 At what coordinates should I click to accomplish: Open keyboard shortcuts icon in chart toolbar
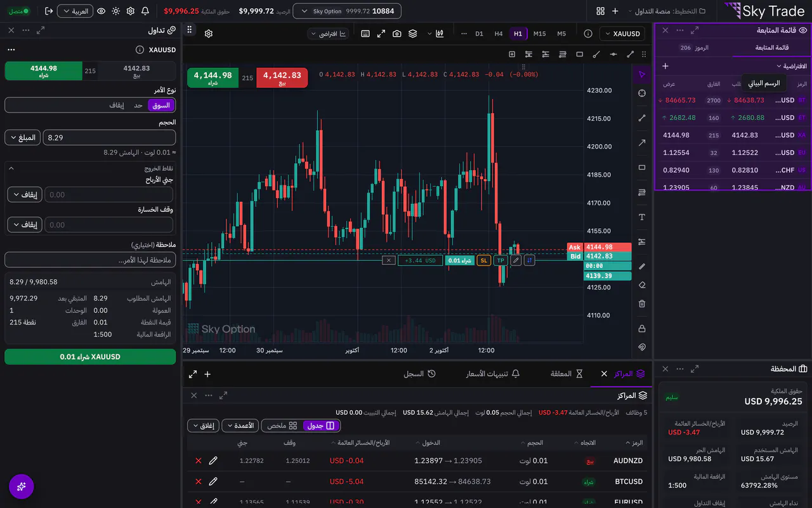(x=365, y=34)
